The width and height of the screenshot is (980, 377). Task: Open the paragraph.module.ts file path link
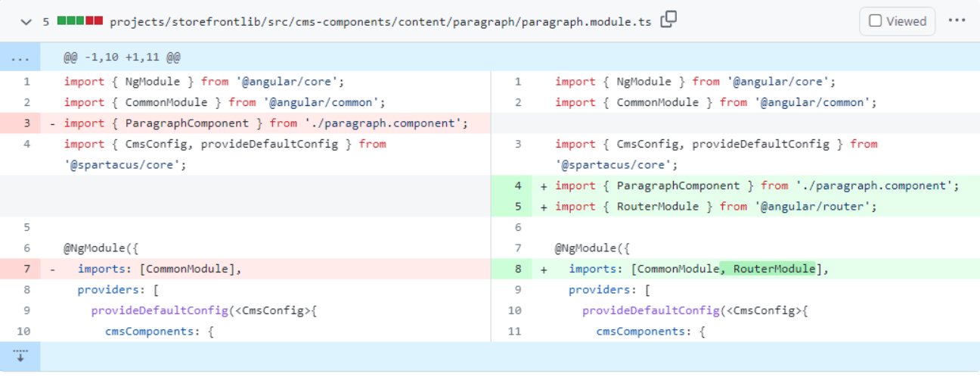pyautogui.click(x=380, y=22)
